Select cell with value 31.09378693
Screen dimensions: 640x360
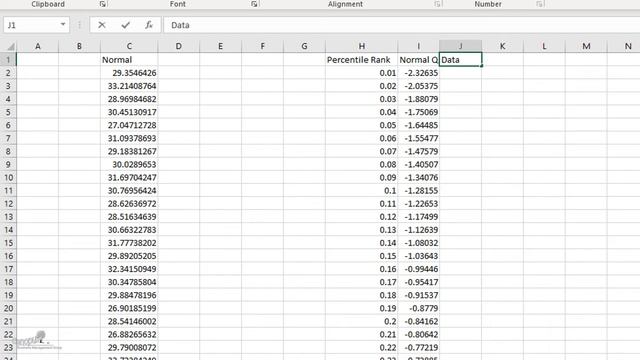tap(129, 138)
